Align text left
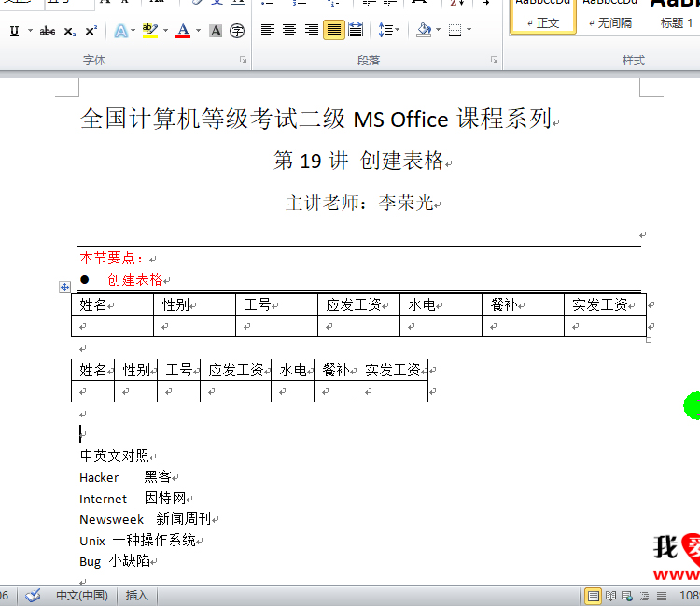700x606 pixels. (x=268, y=30)
